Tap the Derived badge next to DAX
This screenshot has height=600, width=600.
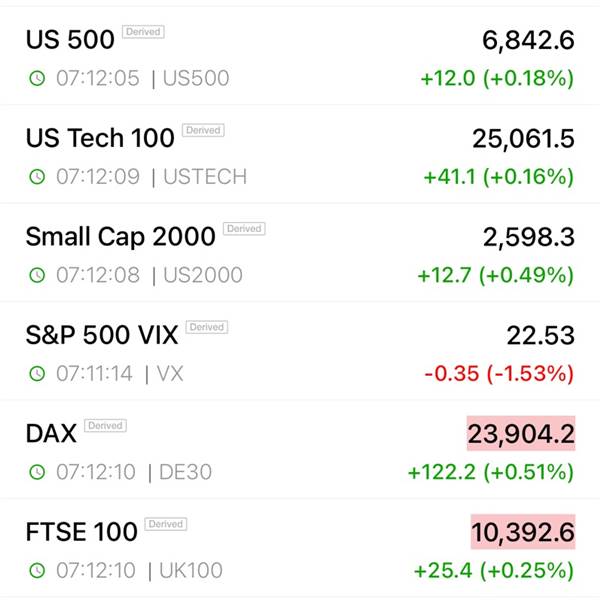[105, 426]
